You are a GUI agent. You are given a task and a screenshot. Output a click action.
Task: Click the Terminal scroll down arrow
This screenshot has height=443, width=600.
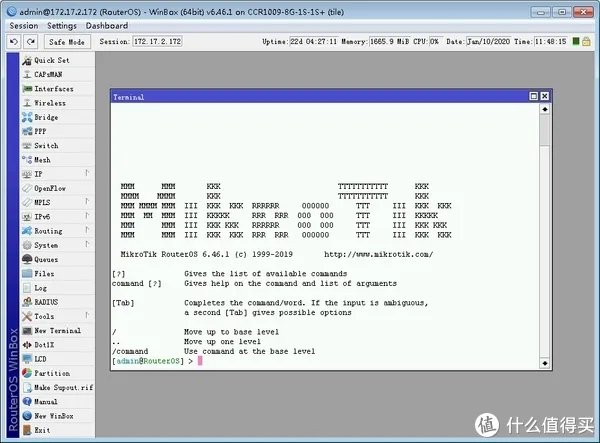pos(545,363)
